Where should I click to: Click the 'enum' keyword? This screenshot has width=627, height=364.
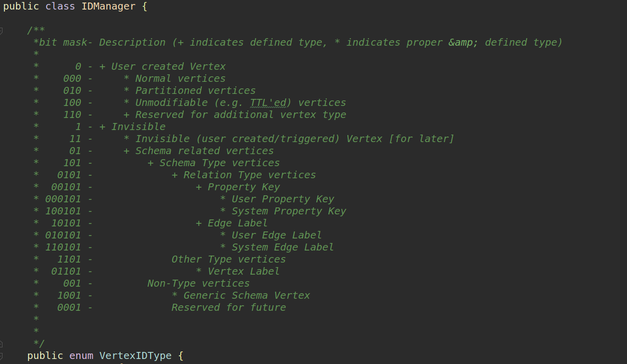pyautogui.click(x=81, y=356)
